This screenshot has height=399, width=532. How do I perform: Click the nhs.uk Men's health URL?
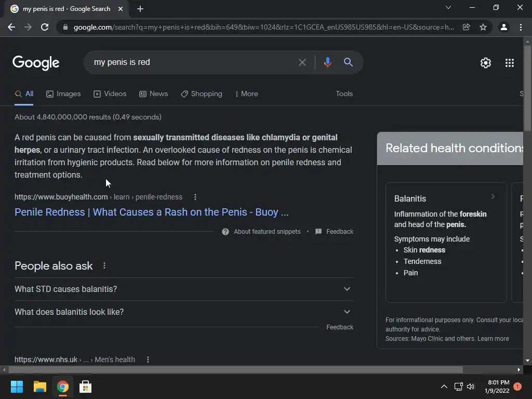coord(75,360)
